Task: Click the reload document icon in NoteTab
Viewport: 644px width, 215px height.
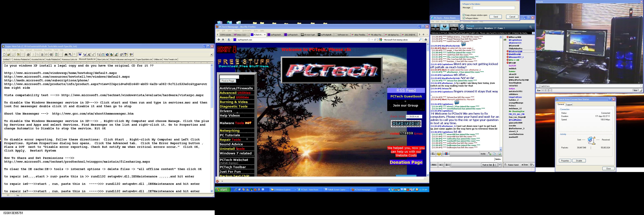Action: [x=56, y=55]
